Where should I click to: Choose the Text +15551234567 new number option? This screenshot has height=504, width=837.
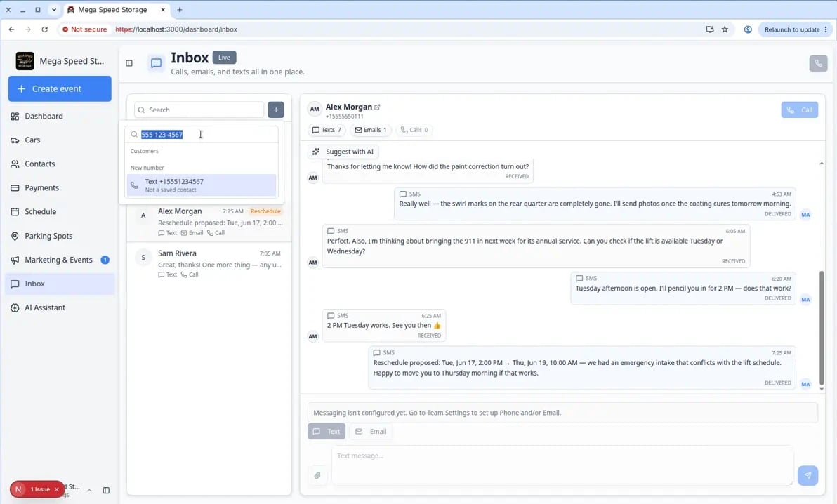202,185
